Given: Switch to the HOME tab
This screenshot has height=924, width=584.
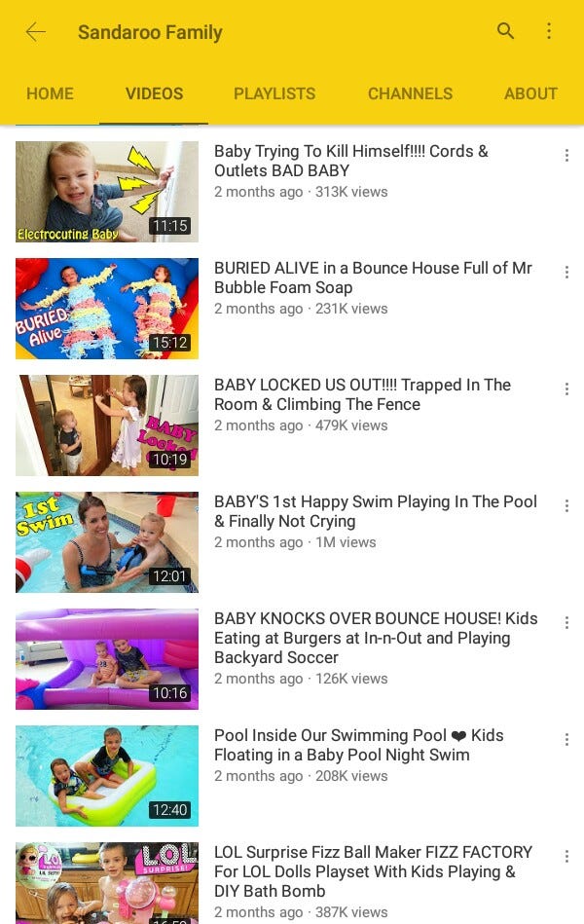Looking at the screenshot, I should [50, 93].
